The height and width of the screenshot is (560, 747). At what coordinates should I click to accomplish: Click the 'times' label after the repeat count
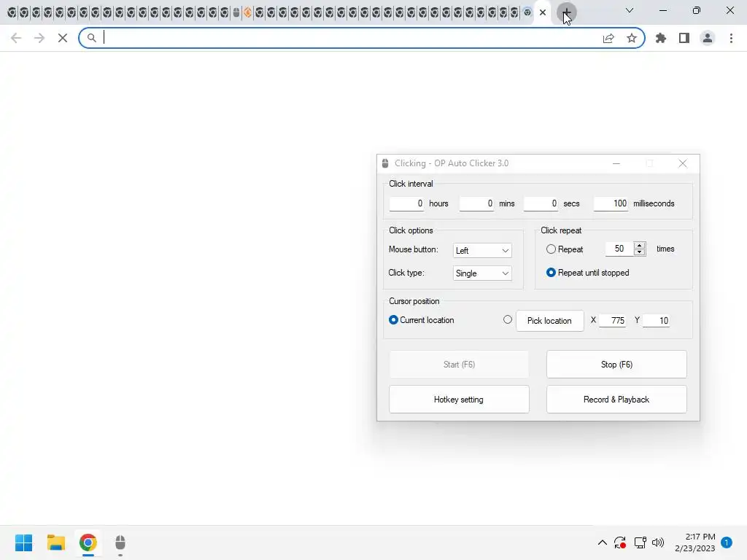[x=665, y=249]
